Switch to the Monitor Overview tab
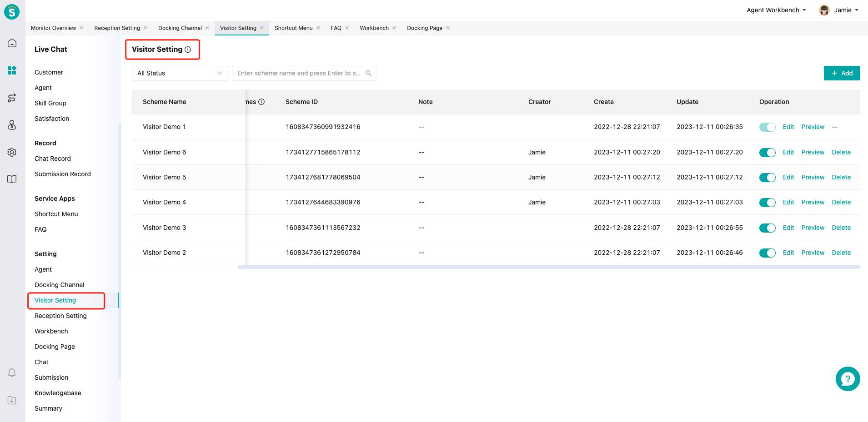The height and width of the screenshot is (422, 868). (x=54, y=28)
